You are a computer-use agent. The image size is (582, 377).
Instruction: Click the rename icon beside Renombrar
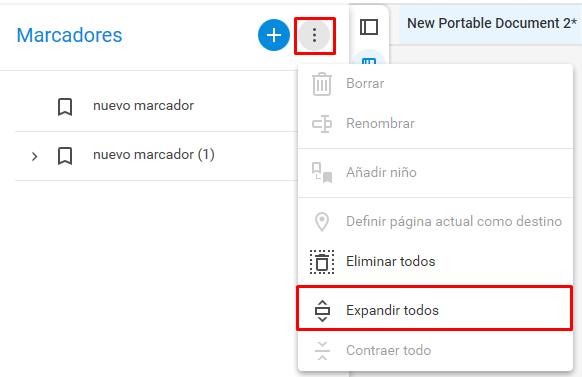[x=322, y=124]
